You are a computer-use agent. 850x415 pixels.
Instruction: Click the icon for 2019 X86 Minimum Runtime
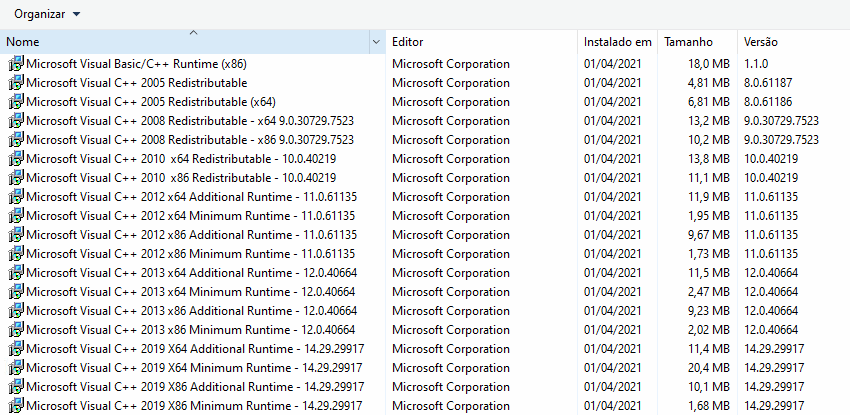coord(17,406)
